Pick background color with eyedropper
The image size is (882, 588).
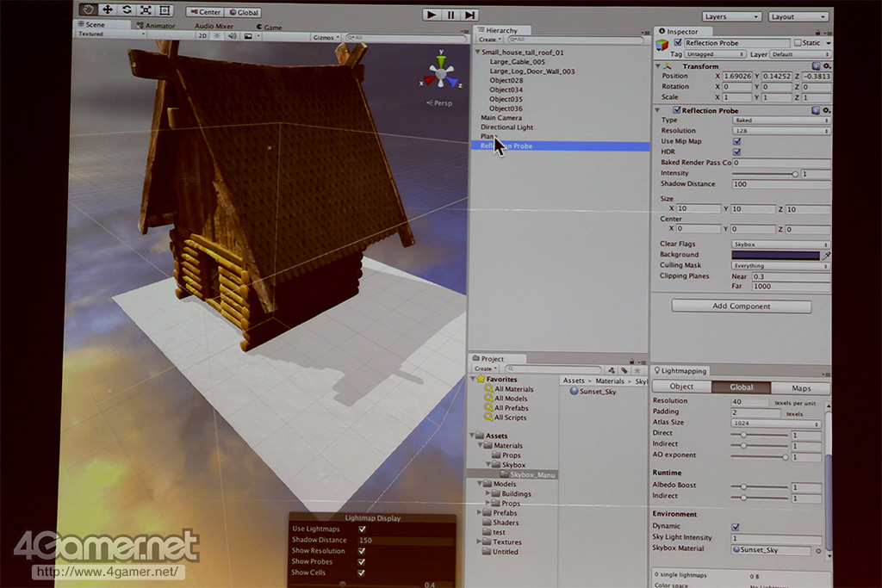coord(826,255)
